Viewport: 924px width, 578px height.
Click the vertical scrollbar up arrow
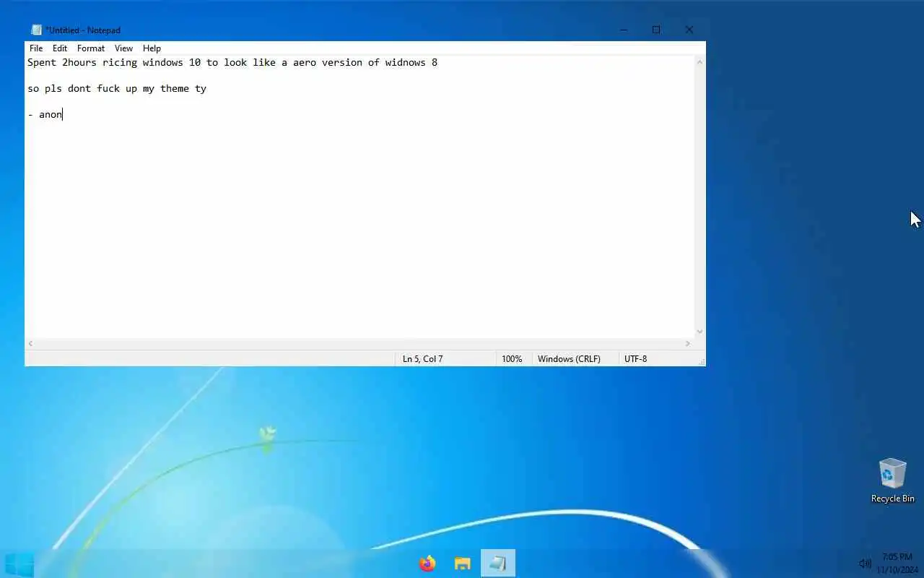[699, 62]
